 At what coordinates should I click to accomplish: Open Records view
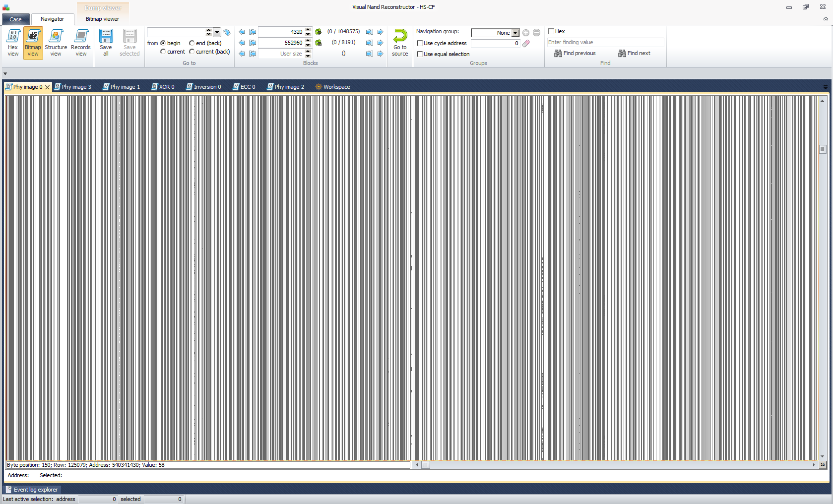(81, 43)
